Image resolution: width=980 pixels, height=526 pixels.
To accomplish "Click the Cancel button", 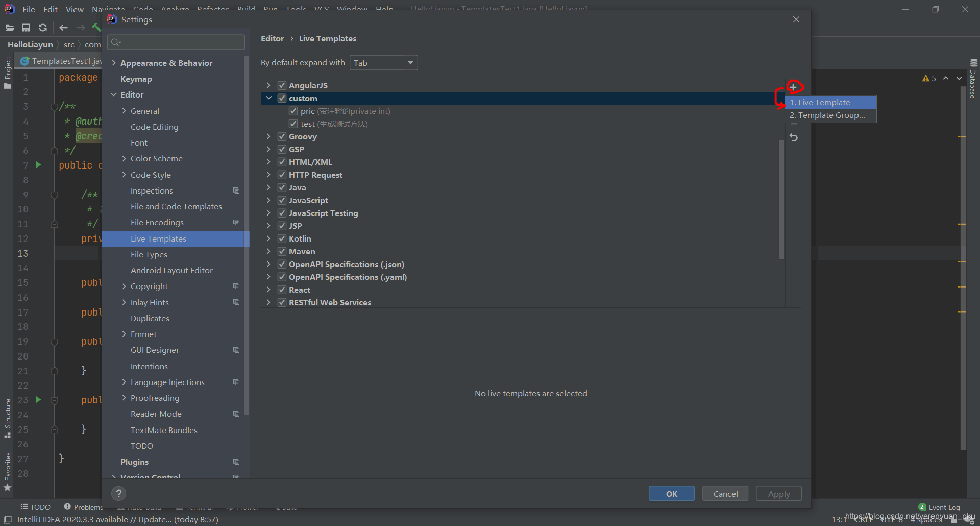I will (x=725, y=494).
